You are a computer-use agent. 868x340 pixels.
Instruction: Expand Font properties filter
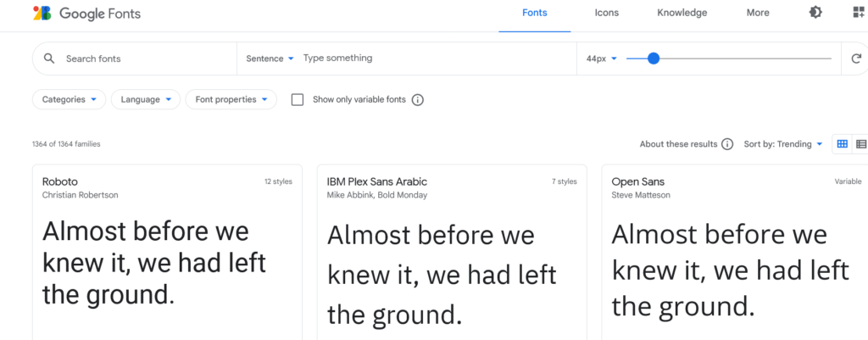tap(231, 100)
